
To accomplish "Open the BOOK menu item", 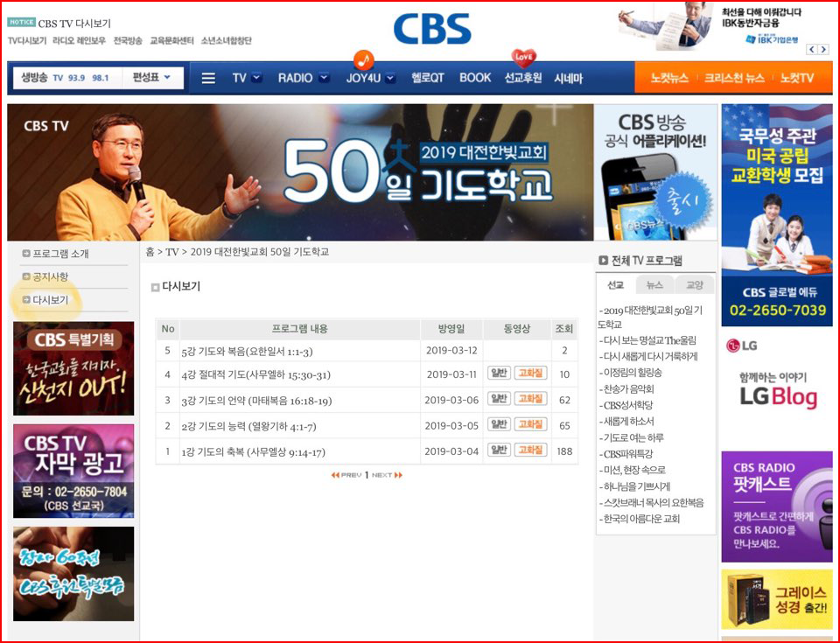I will 475,78.
